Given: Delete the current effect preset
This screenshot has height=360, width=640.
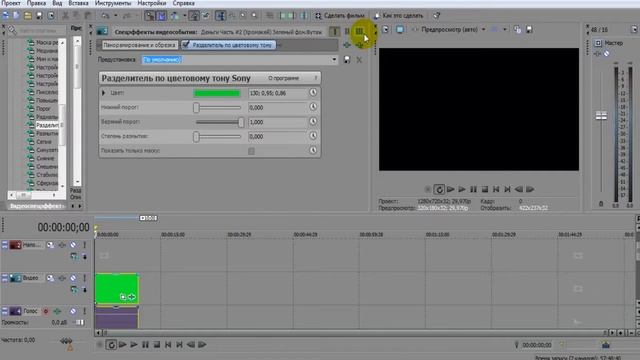Looking at the screenshot, I should pos(359,60).
